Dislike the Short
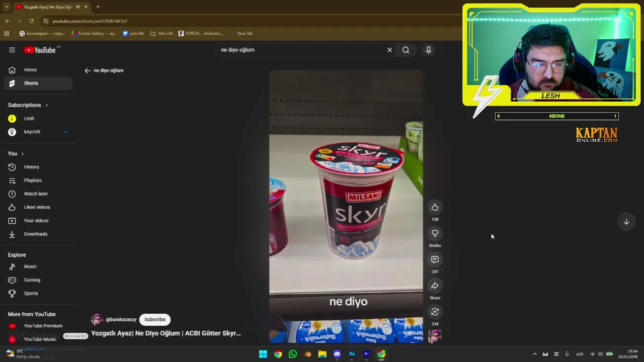The width and height of the screenshot is (644, 362). [435, 233]
